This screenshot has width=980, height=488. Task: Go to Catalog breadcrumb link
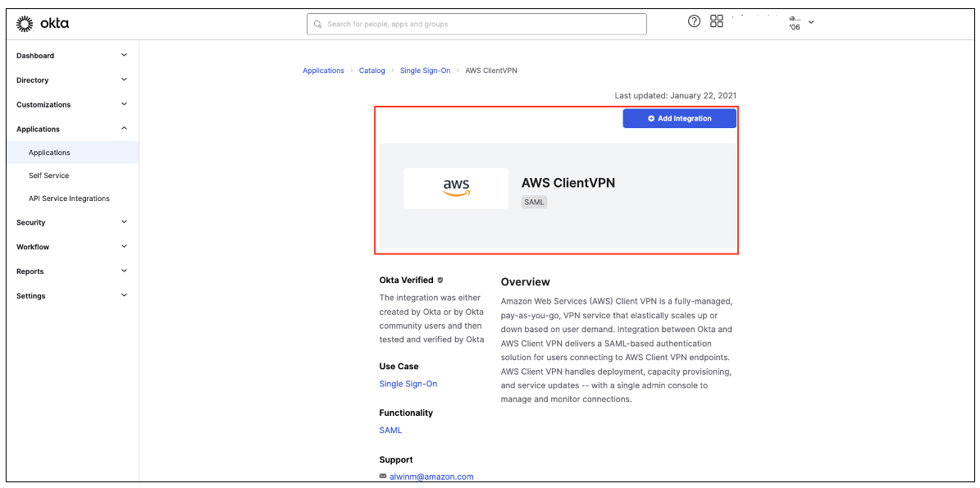pos(371,71)
